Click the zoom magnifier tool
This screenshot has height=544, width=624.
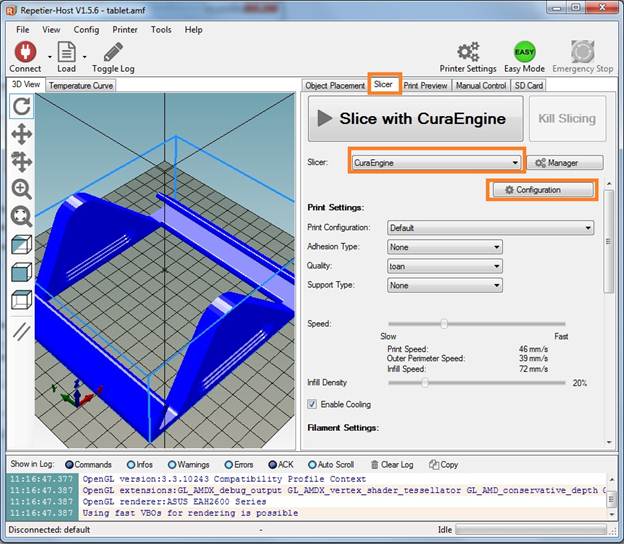click(21, 189)
